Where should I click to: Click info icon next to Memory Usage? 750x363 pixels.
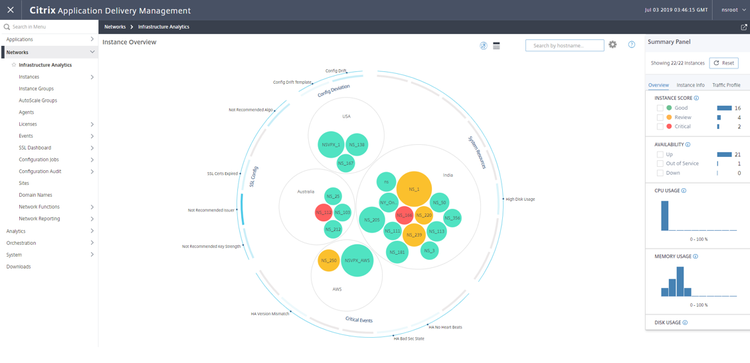[x=695, y=256]
